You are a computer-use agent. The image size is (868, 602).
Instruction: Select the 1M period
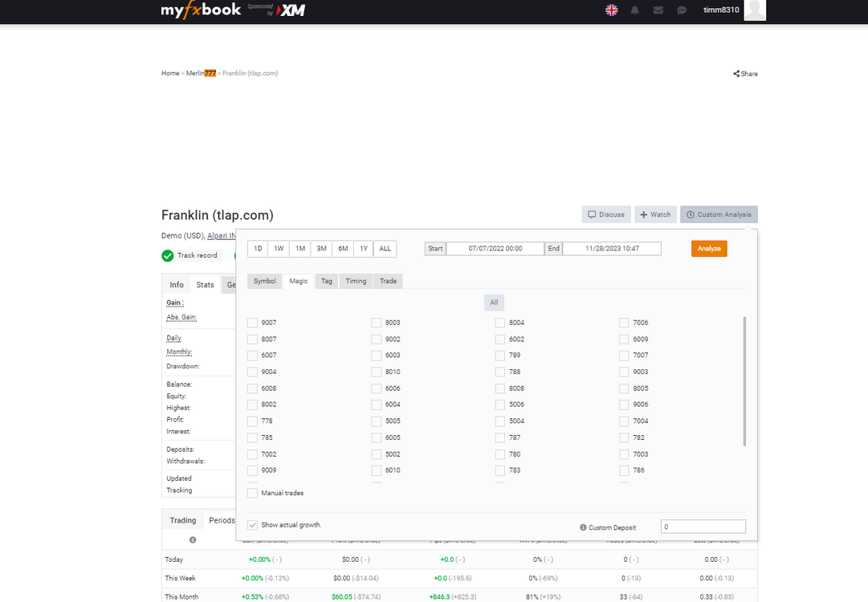coord(300,249)
